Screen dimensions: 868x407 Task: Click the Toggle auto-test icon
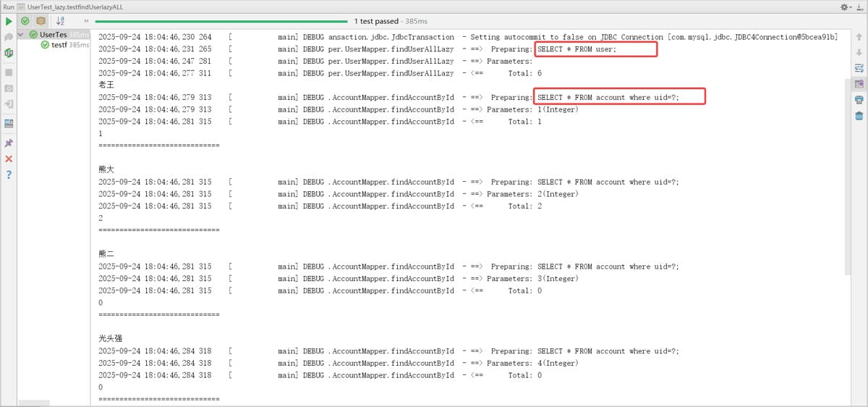point(9,53)
